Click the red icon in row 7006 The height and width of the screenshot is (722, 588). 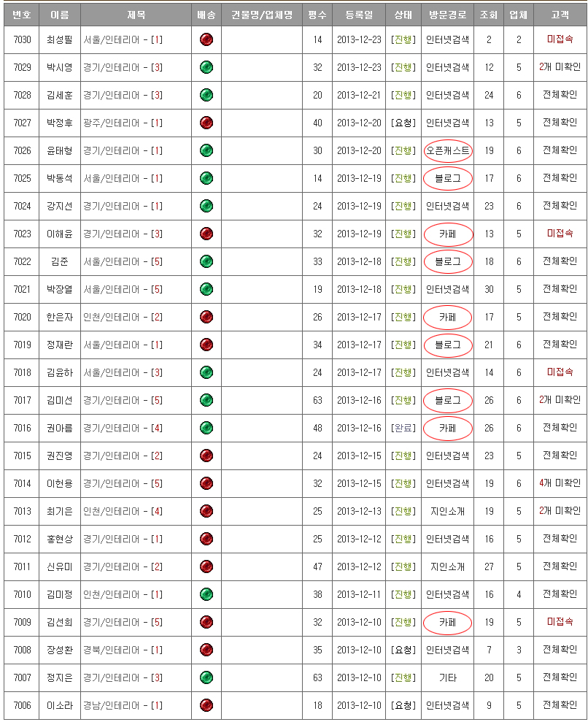pyautogui.click(x=206, y=705)
